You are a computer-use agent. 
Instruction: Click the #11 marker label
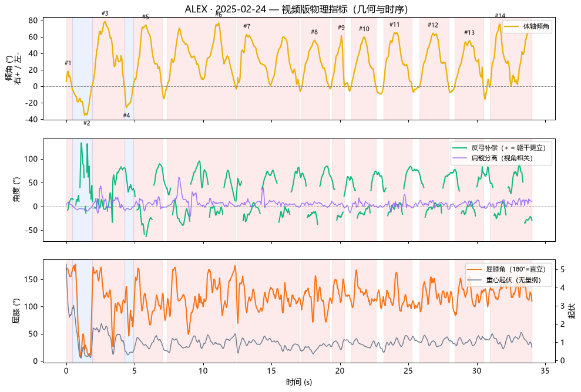point(394,25)
